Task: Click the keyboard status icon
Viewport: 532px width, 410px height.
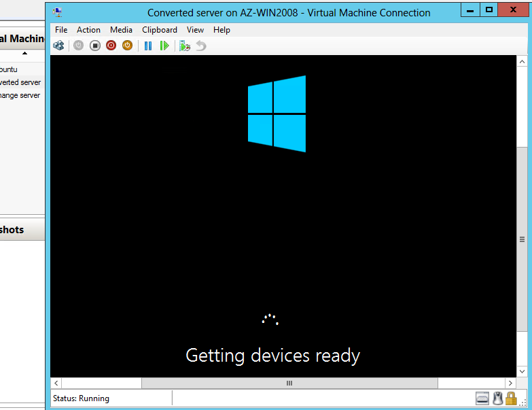Action: (482, 398)
